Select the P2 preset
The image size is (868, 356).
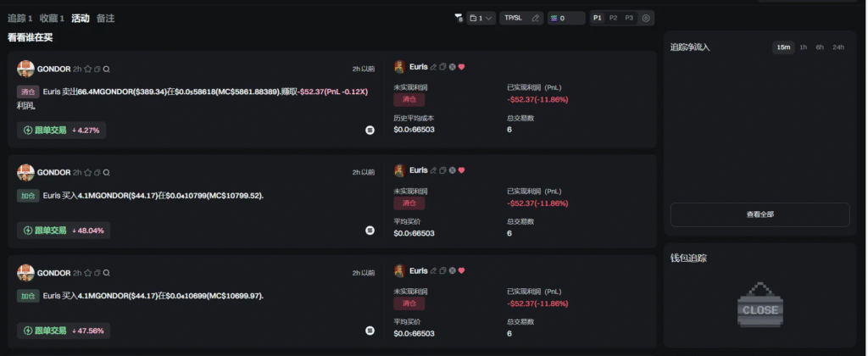pyautogui.click(x=613, y=18)
